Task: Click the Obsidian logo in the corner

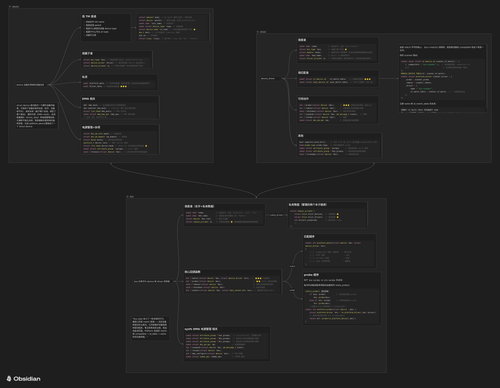Action: coord(23,379)
